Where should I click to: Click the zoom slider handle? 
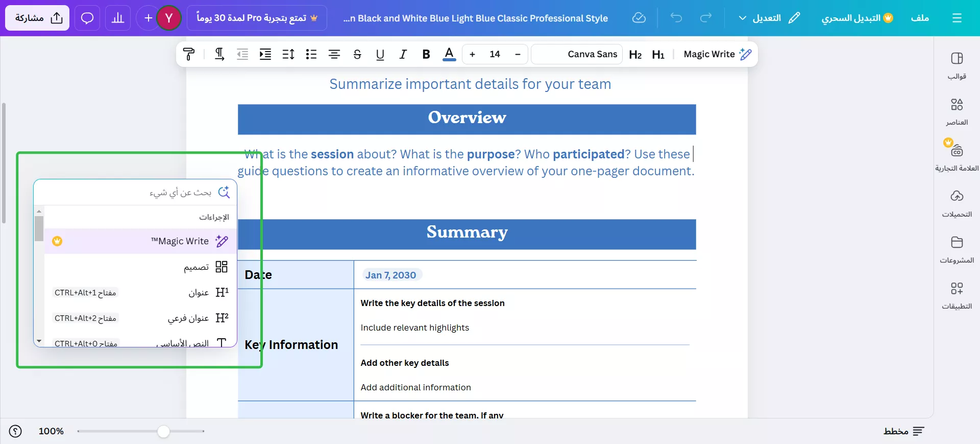coord(163,431)
